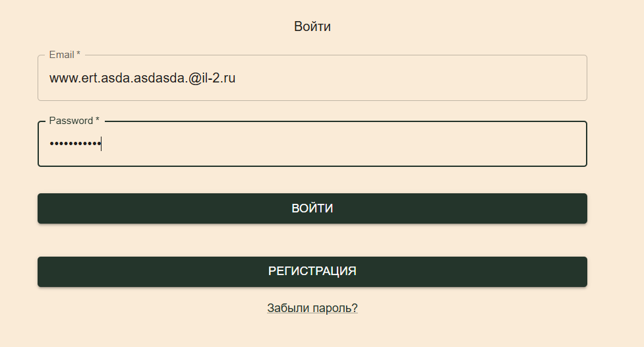Click empty space inside the Email box
The image size is (644, 347).
point(428,79)
